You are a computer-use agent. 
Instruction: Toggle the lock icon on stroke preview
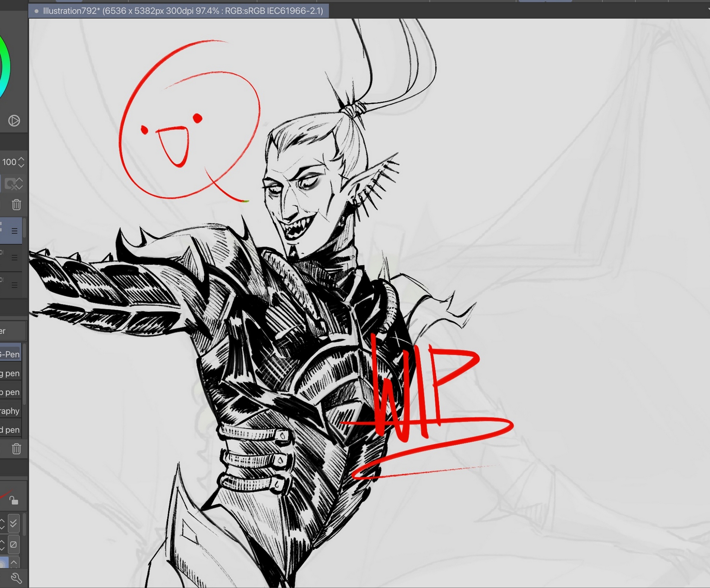[x=14, y=500]
